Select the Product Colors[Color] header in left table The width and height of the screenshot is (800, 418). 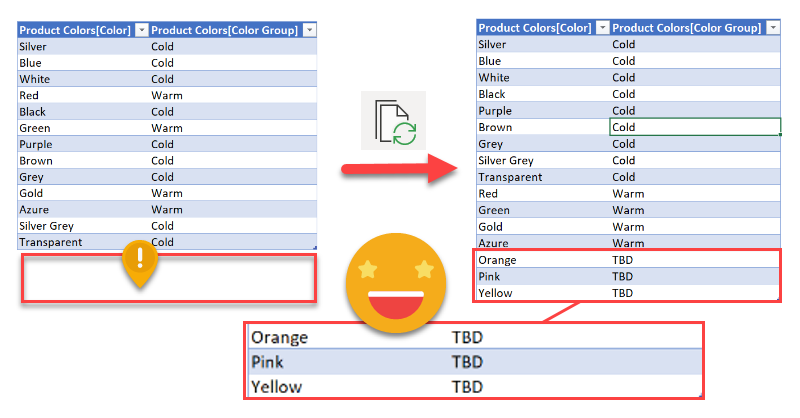tap(75, 31)
